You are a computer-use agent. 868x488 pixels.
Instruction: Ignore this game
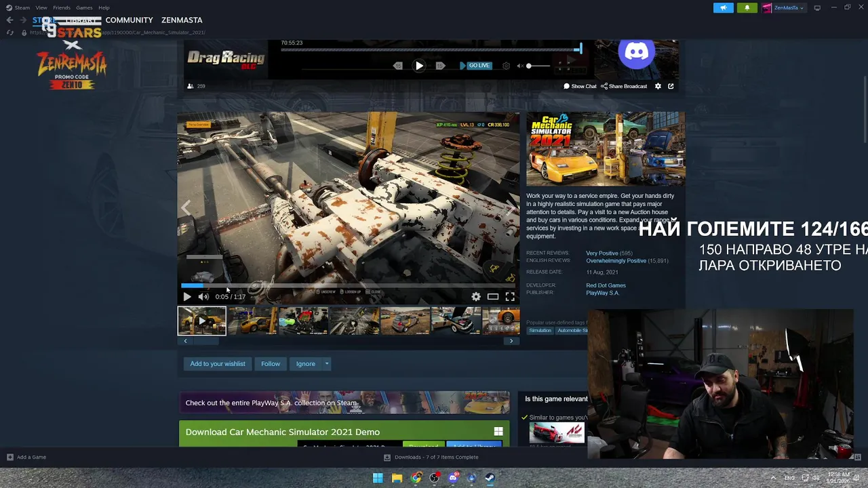coord(305,364)
